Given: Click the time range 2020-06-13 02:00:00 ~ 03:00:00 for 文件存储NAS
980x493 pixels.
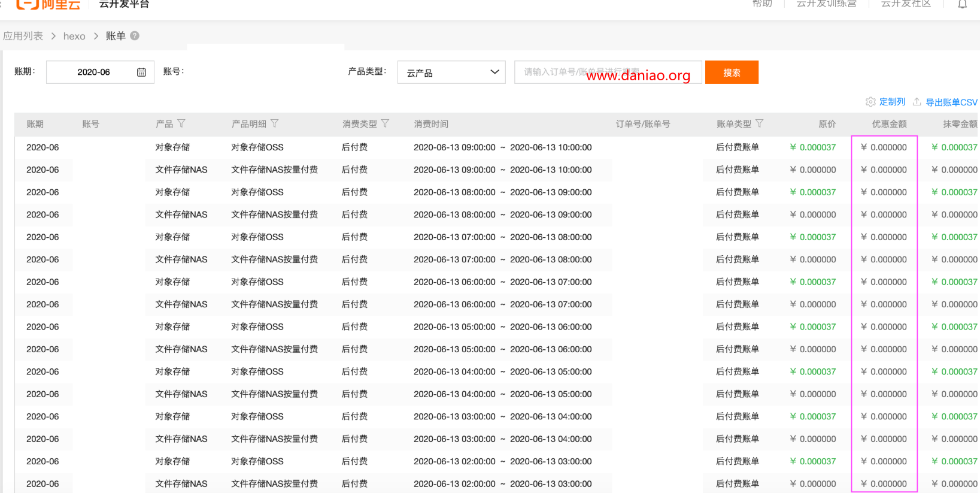Looking at the screenshot, I should pyautogui.click(x=502, y=484).
